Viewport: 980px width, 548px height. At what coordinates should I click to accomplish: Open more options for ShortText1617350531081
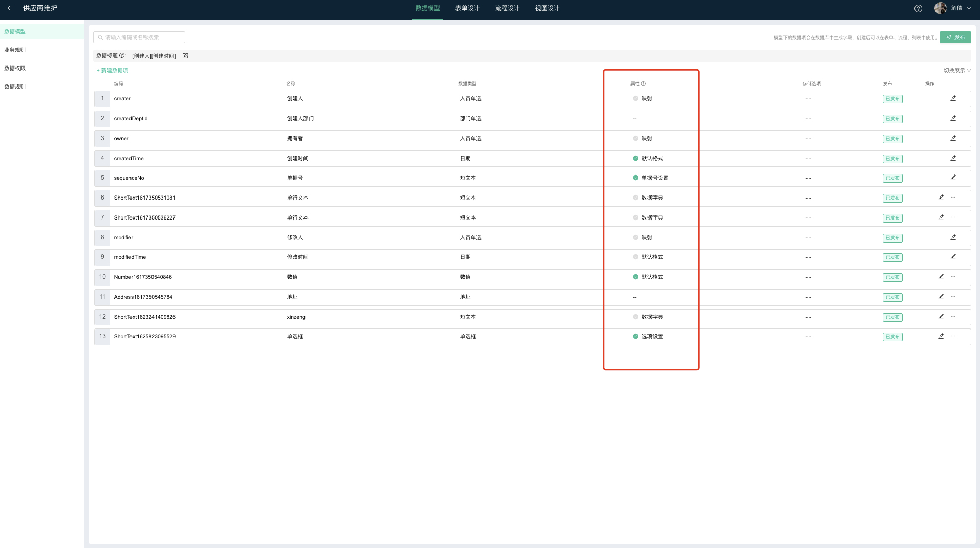953,198
